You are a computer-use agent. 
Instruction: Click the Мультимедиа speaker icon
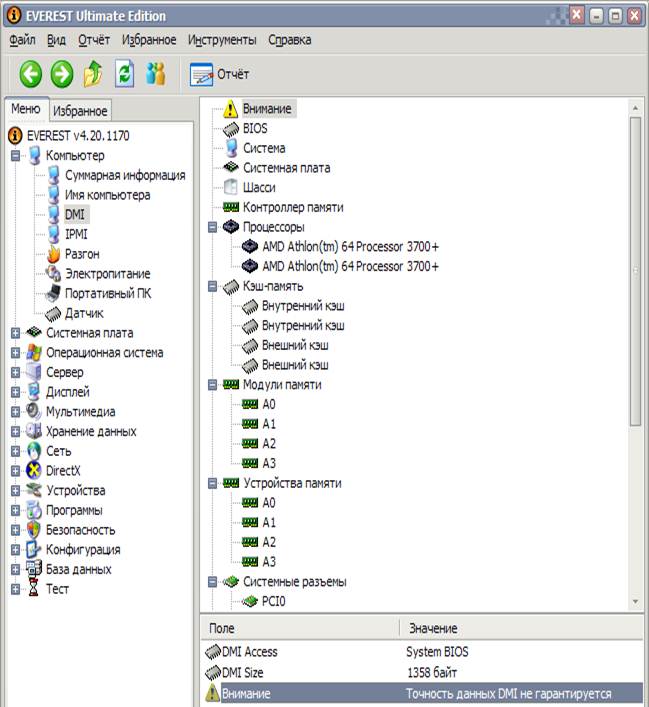(34, 411)
